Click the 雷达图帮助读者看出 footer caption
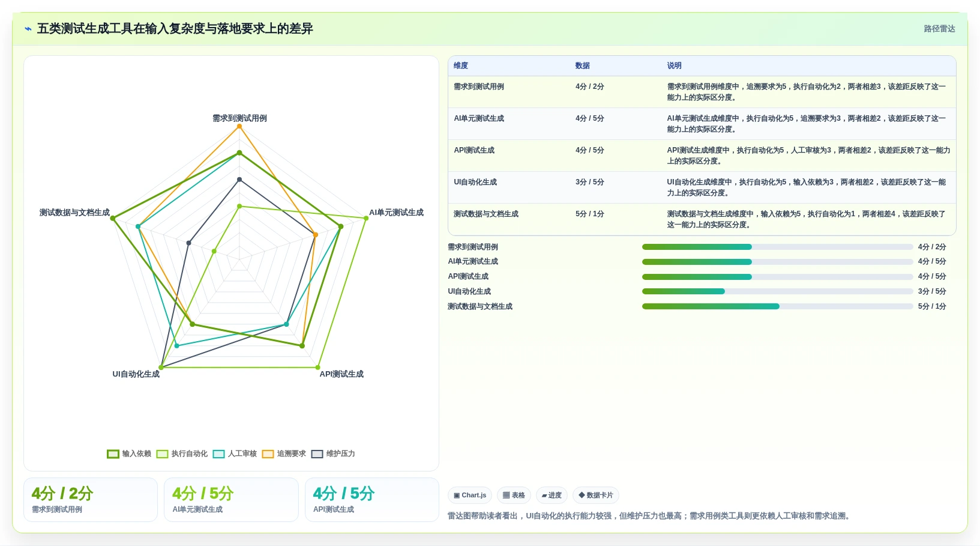Viewport: 980px width, 546px height. click(x=650, y=516)
